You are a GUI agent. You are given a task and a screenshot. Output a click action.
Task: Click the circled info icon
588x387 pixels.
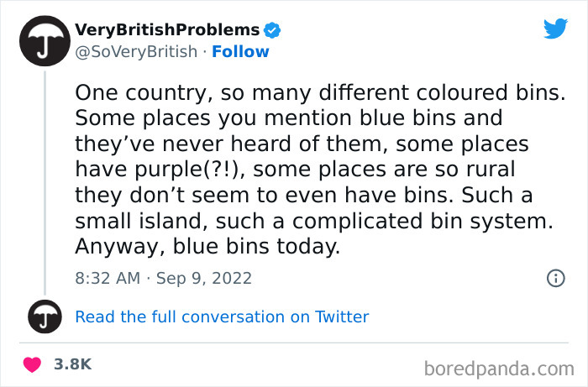click(556, 278)
